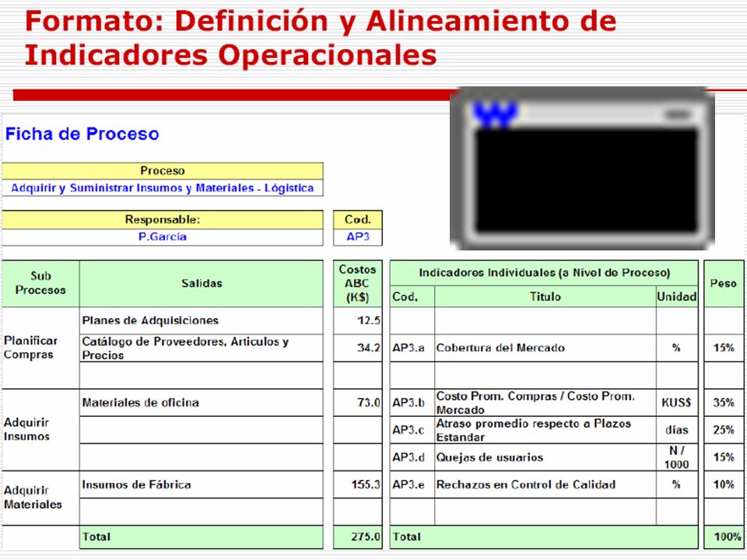Select the 'P.García' cell
Screen dimensions: 747x560
(163, 236)
